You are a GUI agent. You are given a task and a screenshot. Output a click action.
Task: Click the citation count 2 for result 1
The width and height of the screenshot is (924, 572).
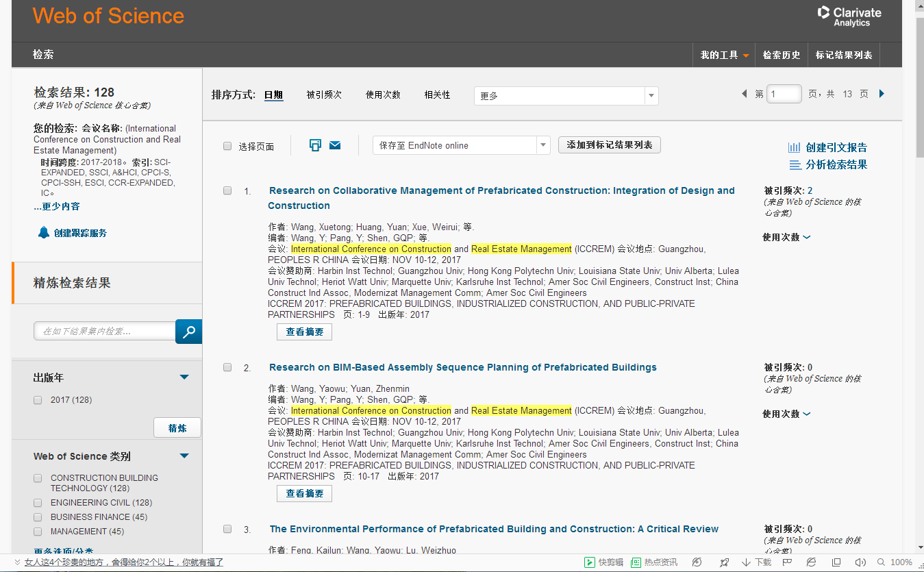(810, 190)
